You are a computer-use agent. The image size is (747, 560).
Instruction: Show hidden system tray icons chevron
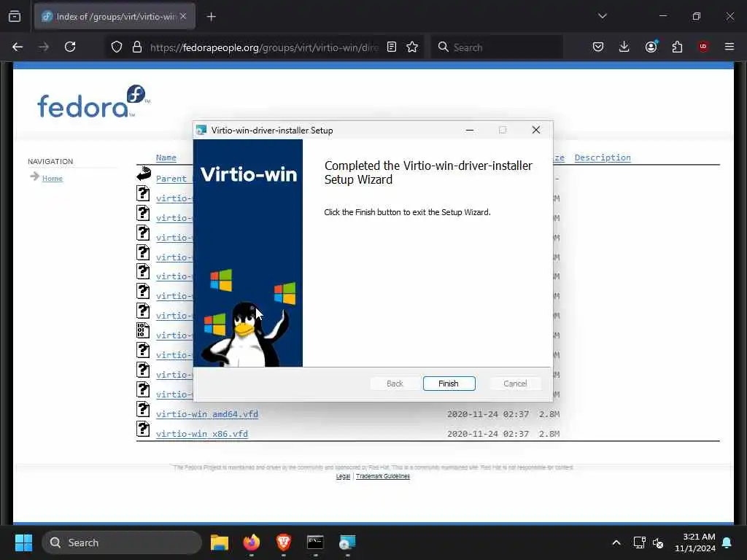pos(616,542)
